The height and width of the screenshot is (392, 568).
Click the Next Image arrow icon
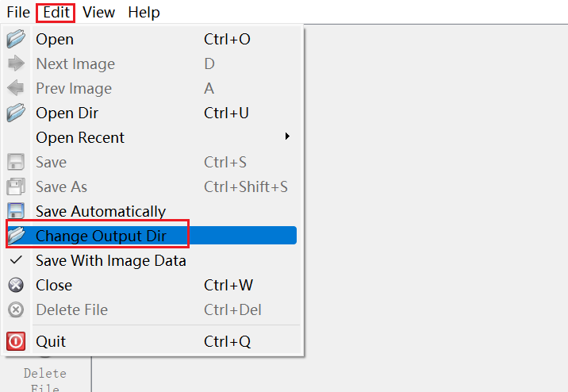tap(16, 63)
